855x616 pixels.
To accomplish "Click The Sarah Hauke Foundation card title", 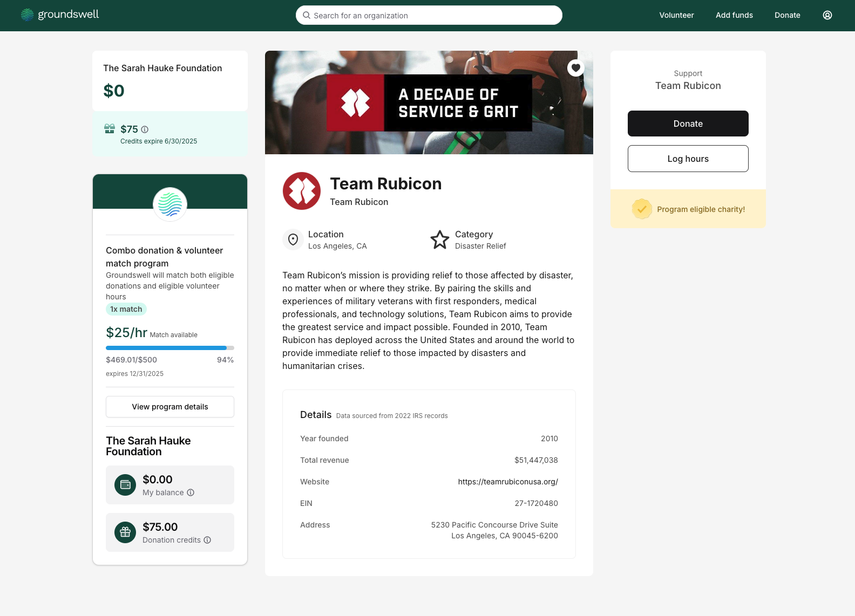I will click(x=162, y=68).
